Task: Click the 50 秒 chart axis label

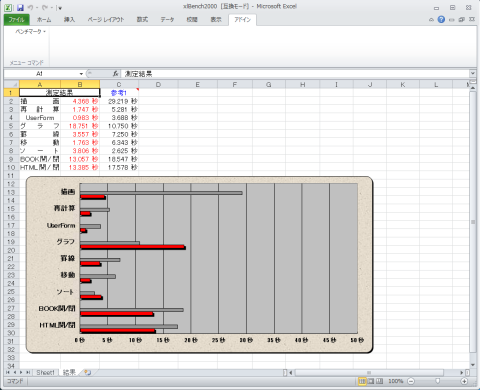Action: point(357,340)
